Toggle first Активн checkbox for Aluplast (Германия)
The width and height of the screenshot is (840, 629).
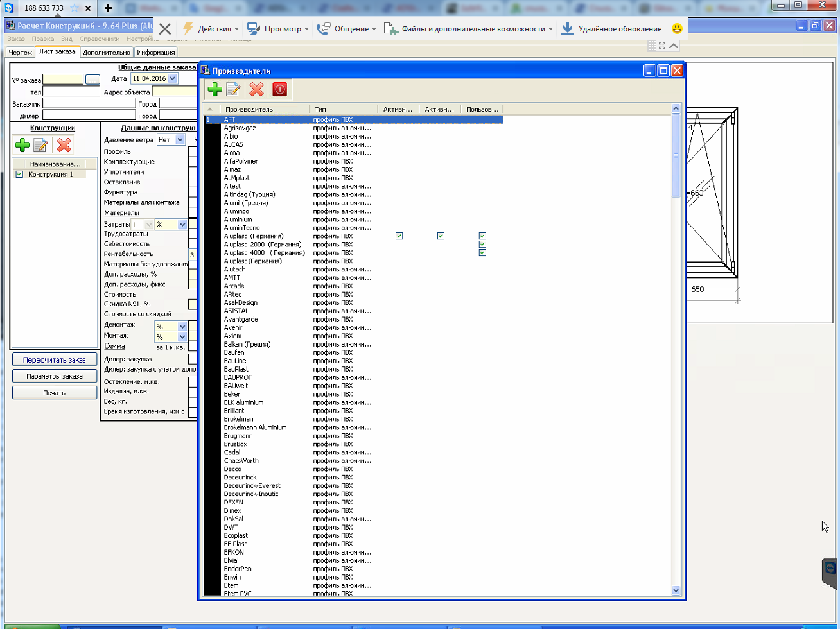[399, 236]
